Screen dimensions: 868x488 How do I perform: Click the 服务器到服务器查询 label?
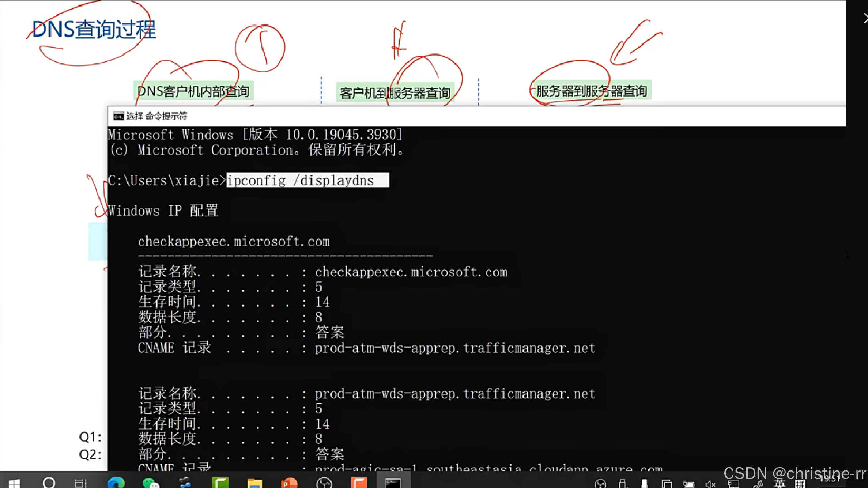tap(591, 91)
